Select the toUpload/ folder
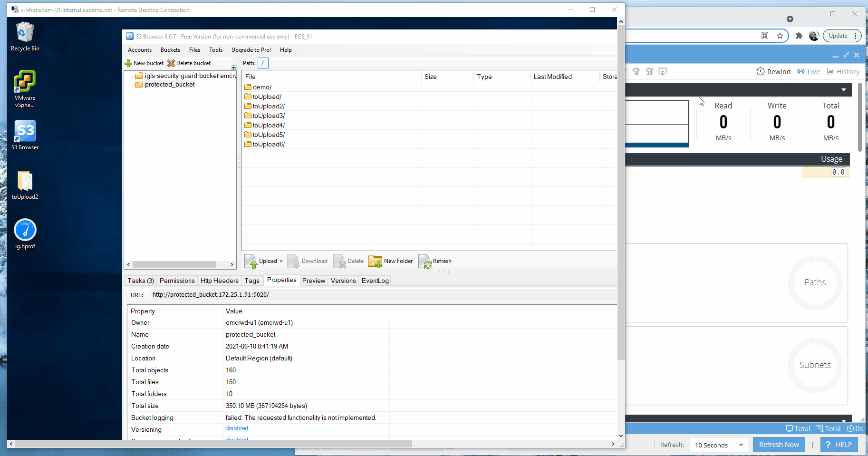The width and height of the screenshot is (868, 456). [263, 97]
